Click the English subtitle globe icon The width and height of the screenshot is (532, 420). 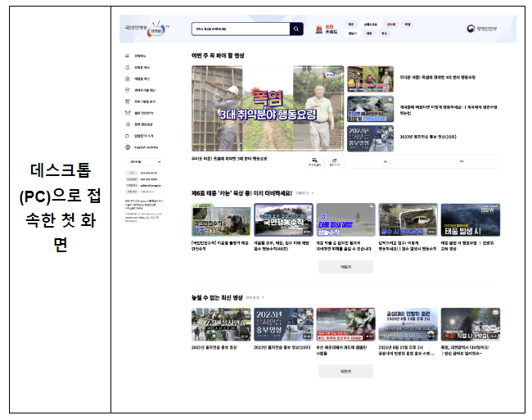(x=128, y=147)
